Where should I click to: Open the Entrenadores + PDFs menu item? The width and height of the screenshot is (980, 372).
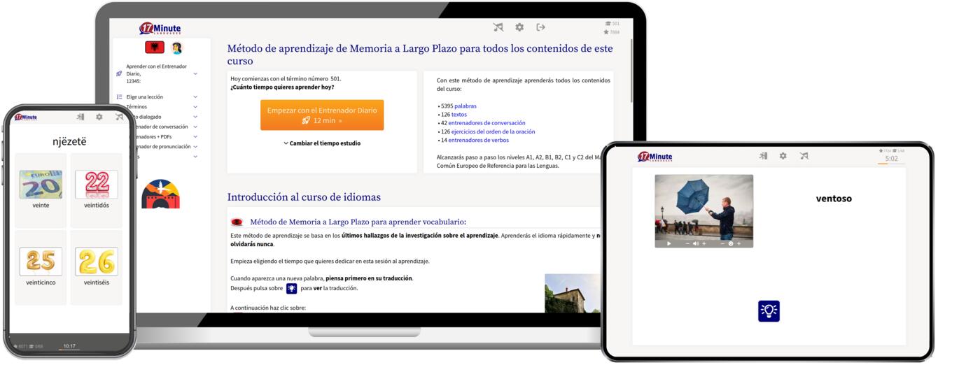point(154,137)
